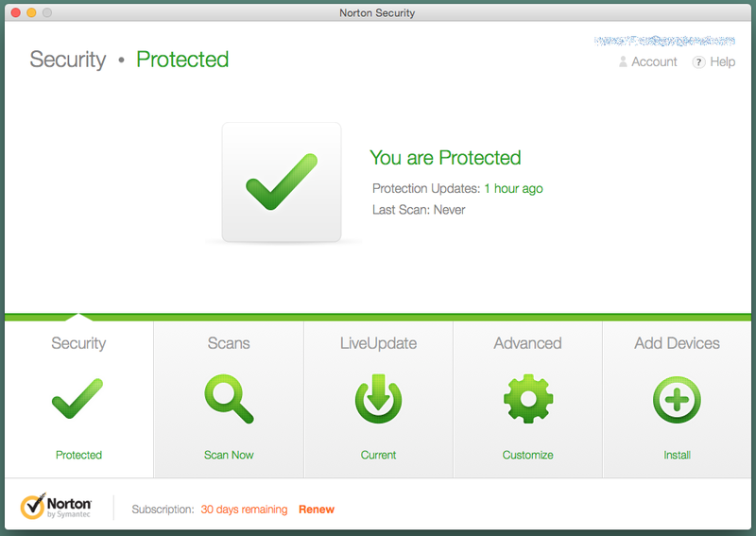Click the Advanced gear icon

point(528,399)
